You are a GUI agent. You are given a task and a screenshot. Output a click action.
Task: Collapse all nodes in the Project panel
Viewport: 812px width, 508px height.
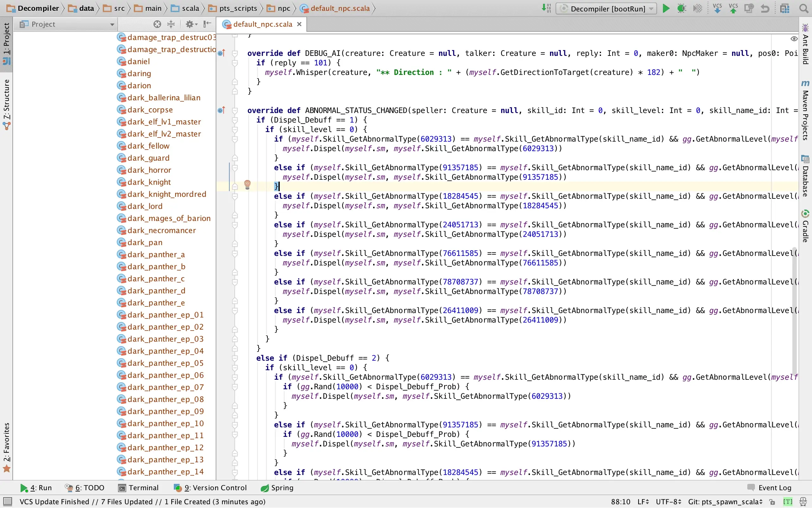[171, 24]
